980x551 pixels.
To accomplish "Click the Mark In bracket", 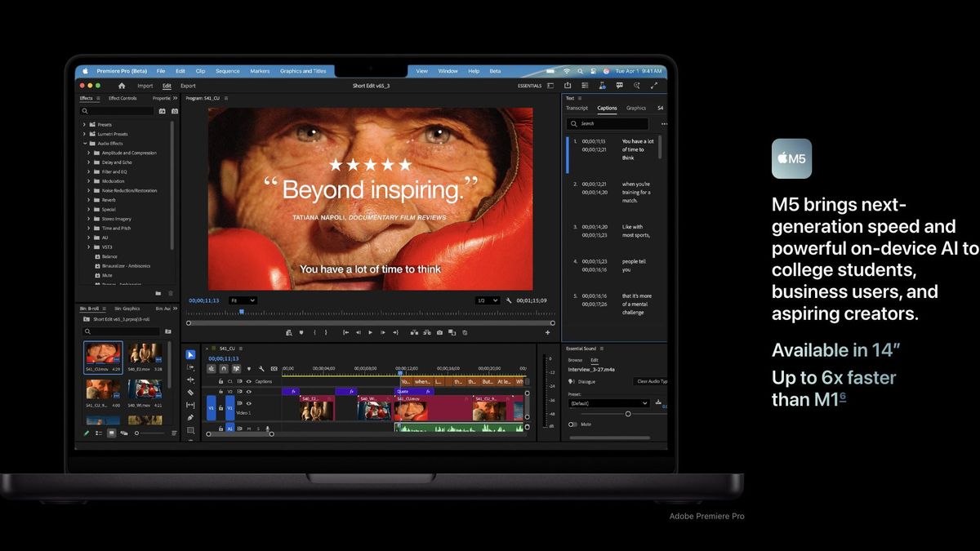I will pos(314,332).
